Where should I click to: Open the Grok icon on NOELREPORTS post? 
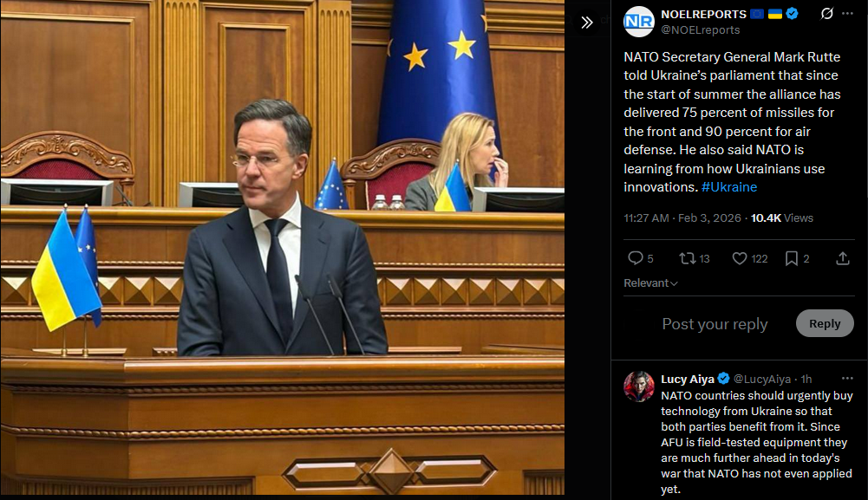pos(826,14)
